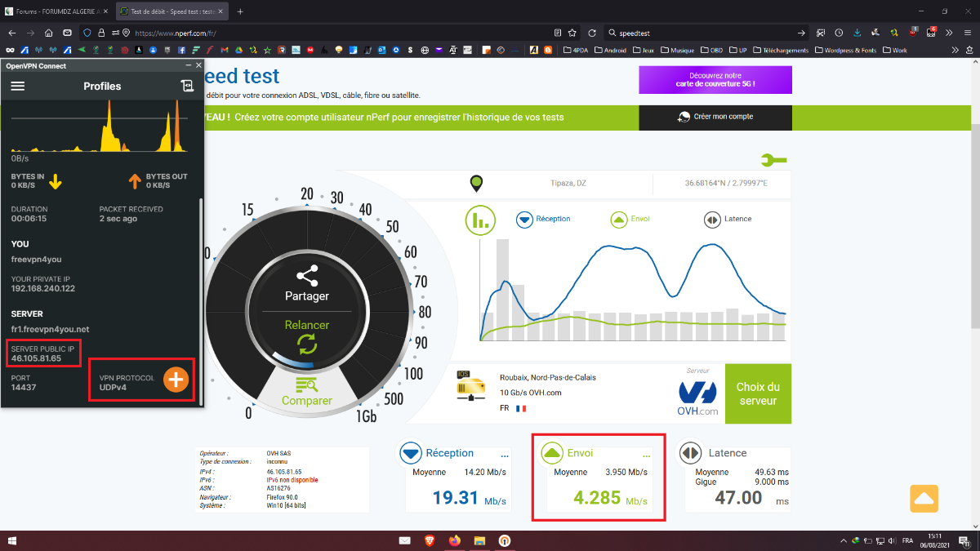980x551 pixels.
Task: Toggle the Réception curve in the graph legend
Action: coord(524,219)
